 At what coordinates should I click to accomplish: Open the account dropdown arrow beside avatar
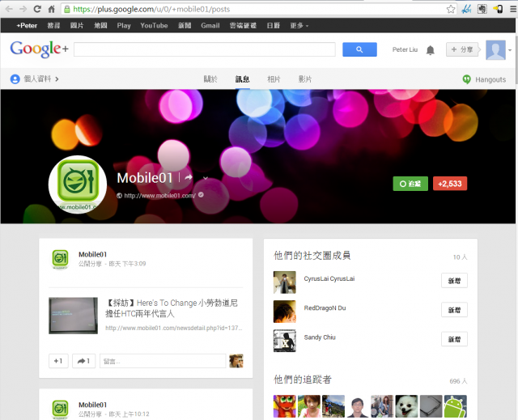click(x=510, y=50)
